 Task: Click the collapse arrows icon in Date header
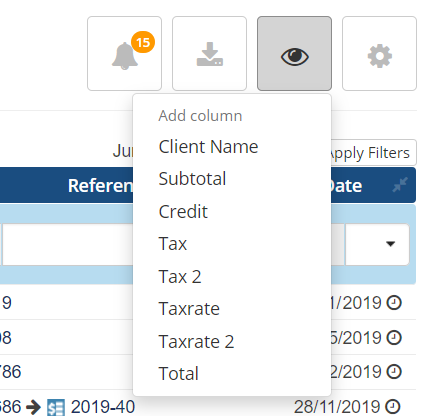400,185
